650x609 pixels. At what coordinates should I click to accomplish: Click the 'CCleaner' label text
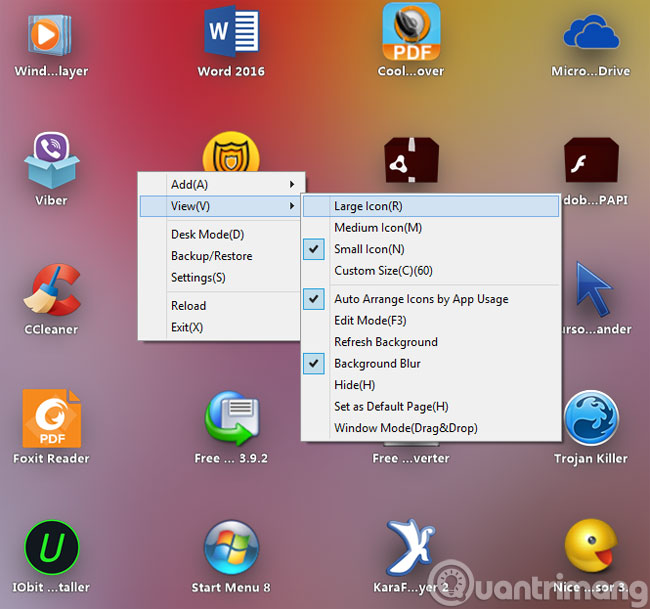[x=51, y=330]
